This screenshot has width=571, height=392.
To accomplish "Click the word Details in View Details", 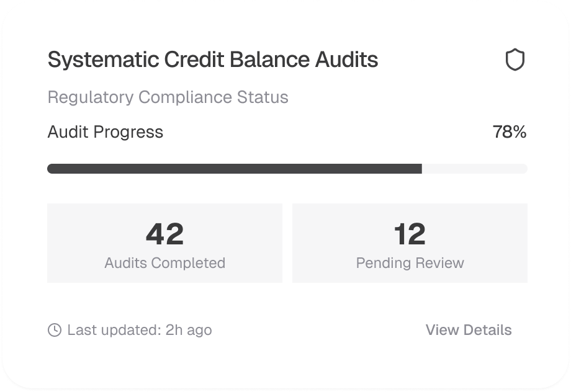I will (488, 330).
